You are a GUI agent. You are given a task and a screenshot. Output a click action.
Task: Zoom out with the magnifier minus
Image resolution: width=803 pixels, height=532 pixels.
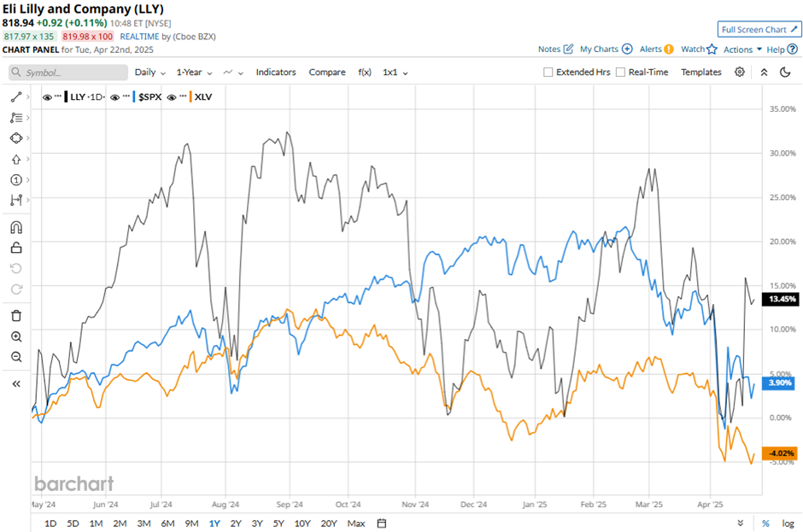pyautogui.click(x=16, y=357)
